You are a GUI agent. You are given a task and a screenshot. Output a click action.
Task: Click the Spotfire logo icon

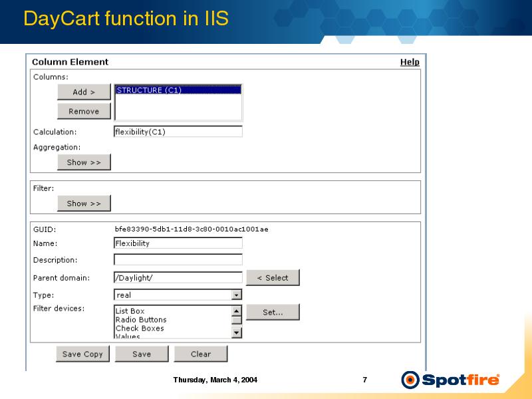(410, 380)
